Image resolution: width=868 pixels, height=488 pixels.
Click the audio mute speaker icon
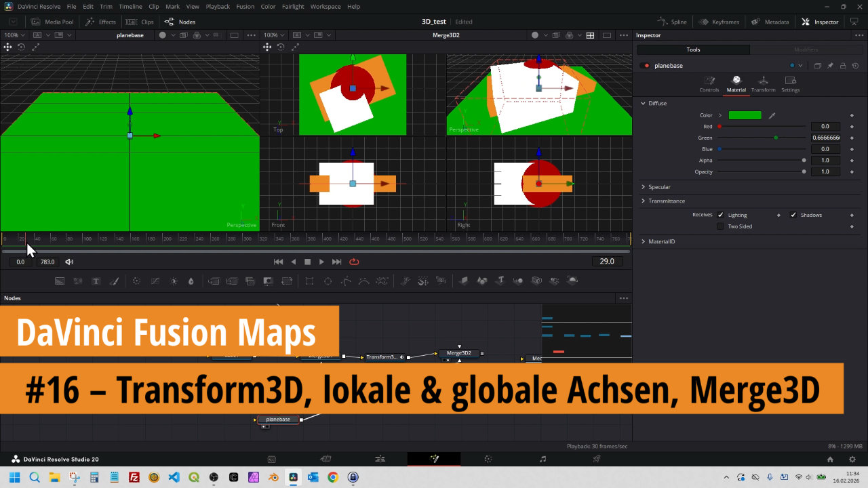69,262
